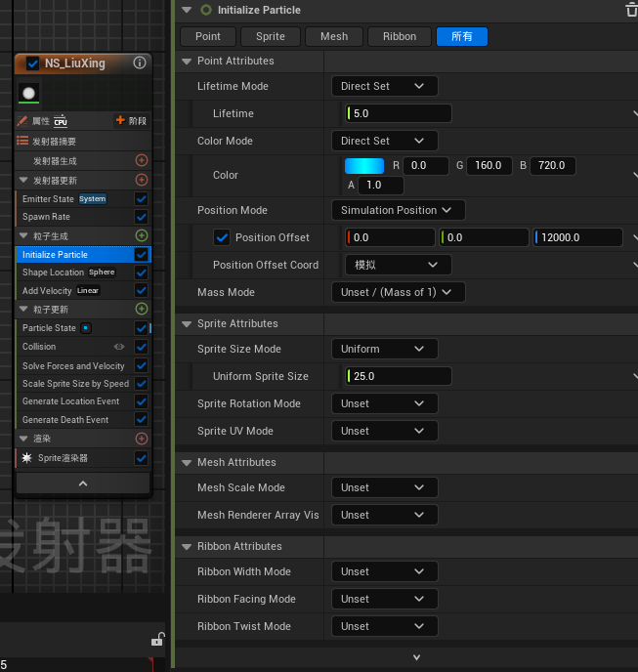Screen dimensions: 638x672
Task: Open the Mesh Scale Mode dropdown
Action: (x=385, y=487)
